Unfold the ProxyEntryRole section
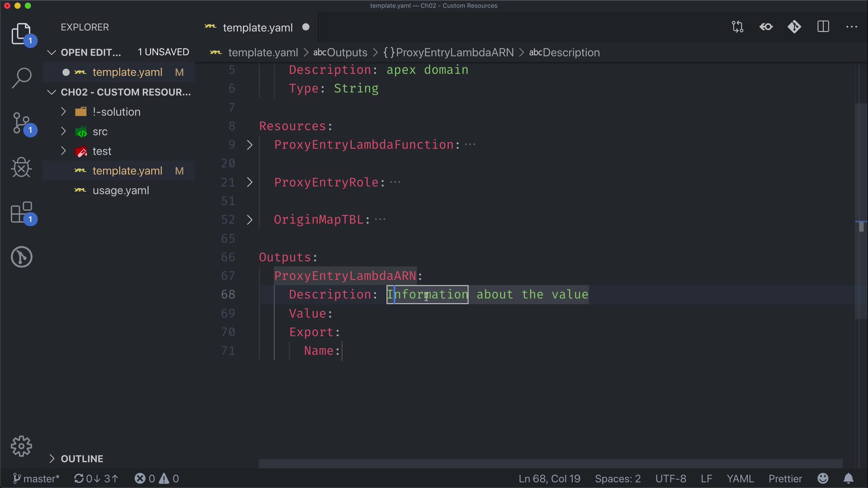 pyautogui.click(x=250, y=183)
